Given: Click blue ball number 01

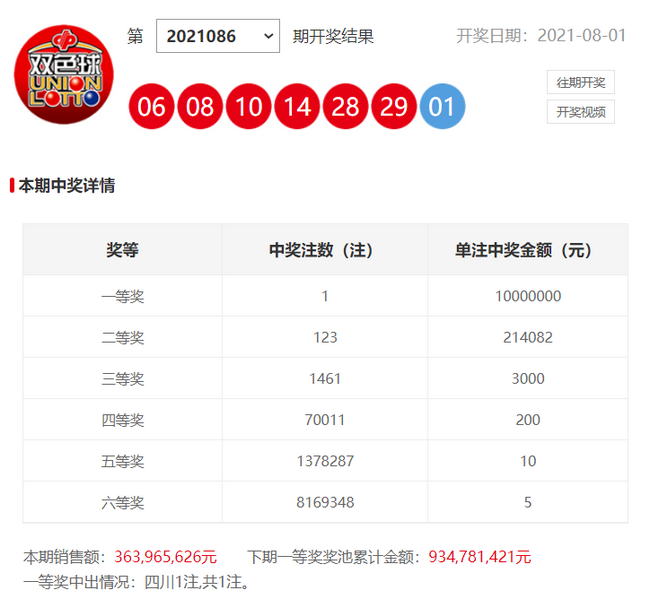Looking at the screenshot, I should [x=443, y=107].
